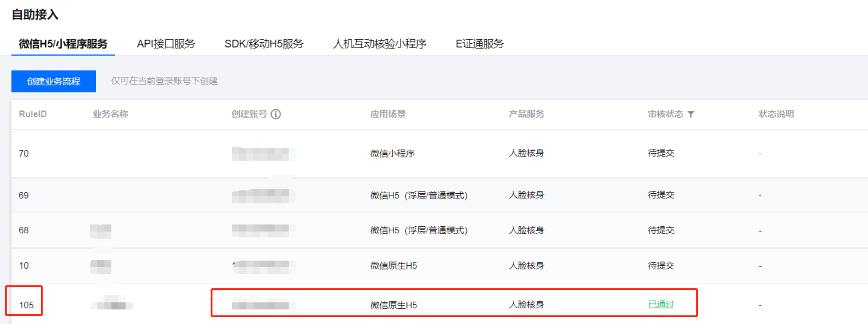868x324 pixels.
Task: Switch to the API接口服务 tab
Action: [x=166, y=44]
